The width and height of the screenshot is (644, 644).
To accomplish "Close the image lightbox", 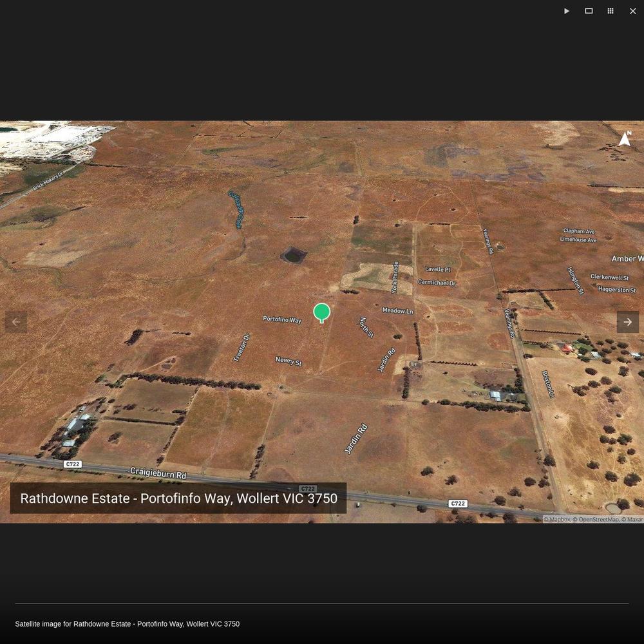I will pos(633,11).
